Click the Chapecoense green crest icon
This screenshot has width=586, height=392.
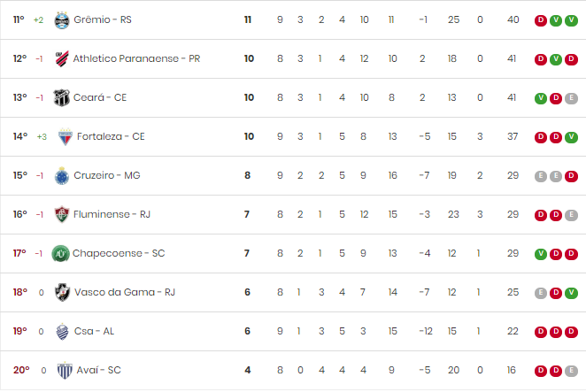pyautogui.click(x=60, y=254)
